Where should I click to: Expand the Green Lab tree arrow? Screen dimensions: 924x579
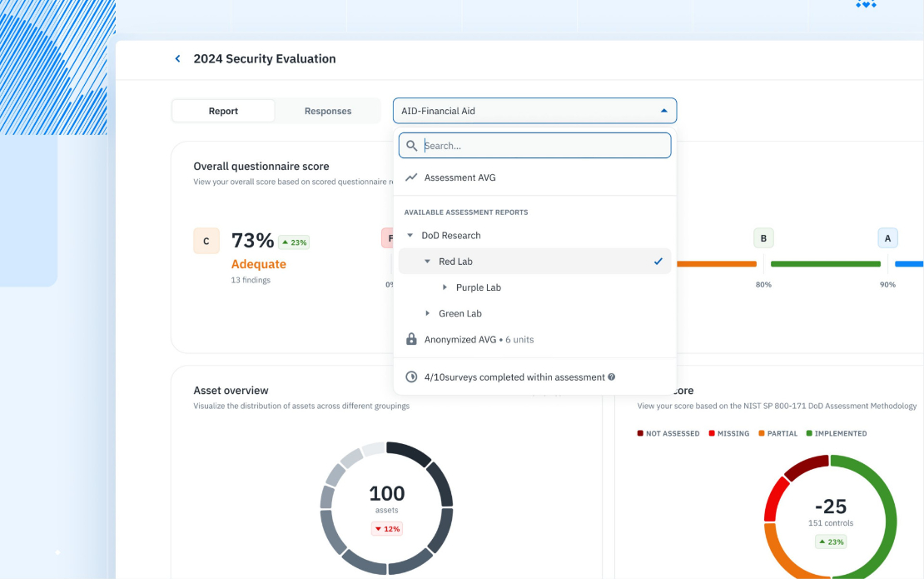(427, 313)
